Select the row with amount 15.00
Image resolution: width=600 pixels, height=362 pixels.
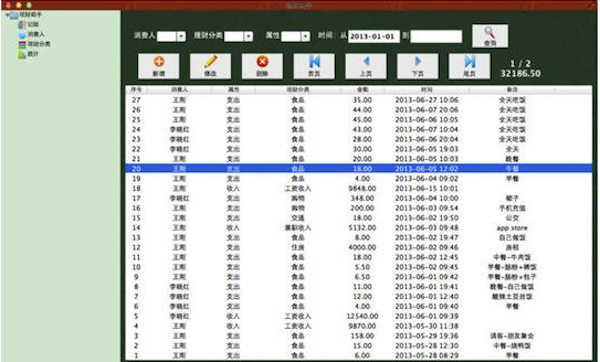tap(359, 346)
